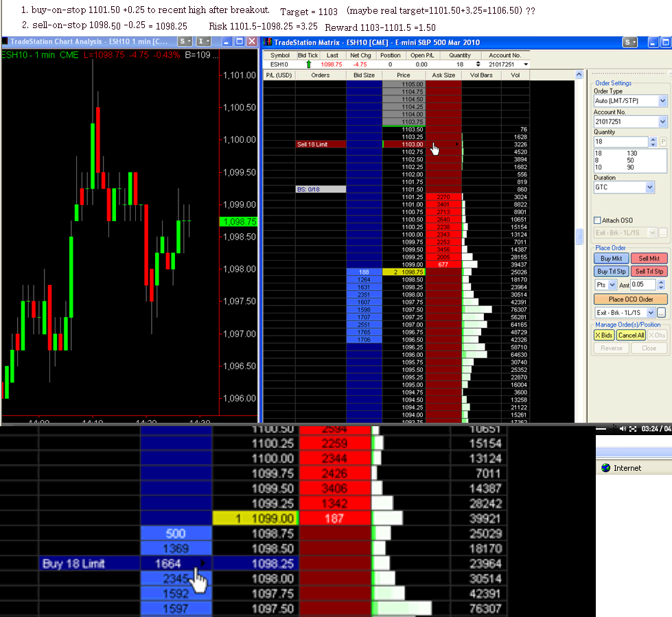672x617 pixels.
Task: Click the Bid Size column header
Action: pos(364,75)
